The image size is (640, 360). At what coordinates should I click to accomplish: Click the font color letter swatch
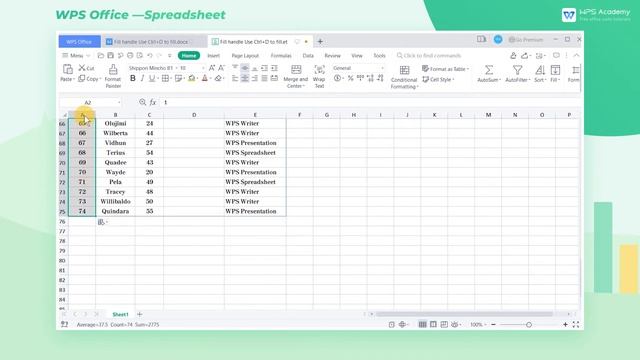(205, 78)
